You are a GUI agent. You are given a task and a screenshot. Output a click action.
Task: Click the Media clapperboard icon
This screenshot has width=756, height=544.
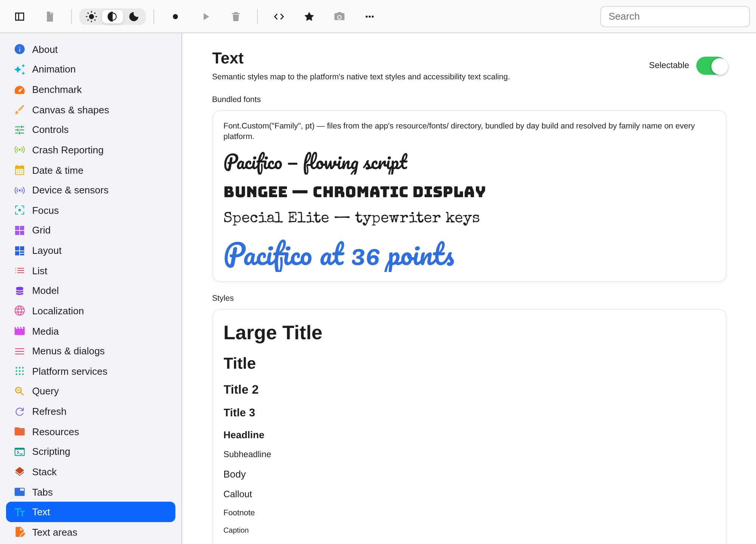coord(20,331)
